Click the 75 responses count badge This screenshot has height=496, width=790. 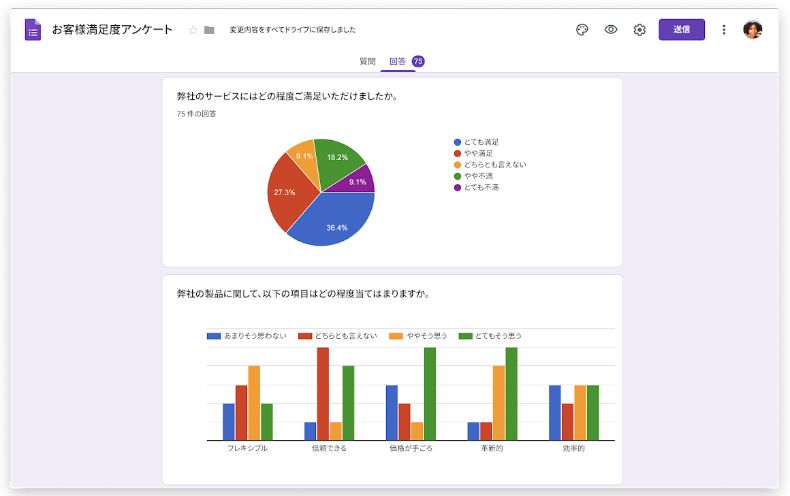(x=418, y=61)
